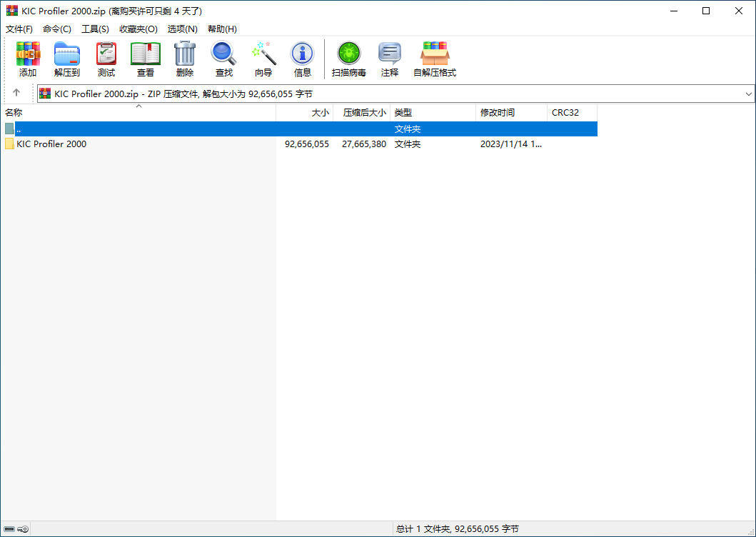This screenshot has width=756, height=537.
Task: Sort by 名称 column header
Action: [x=14, y=113]
